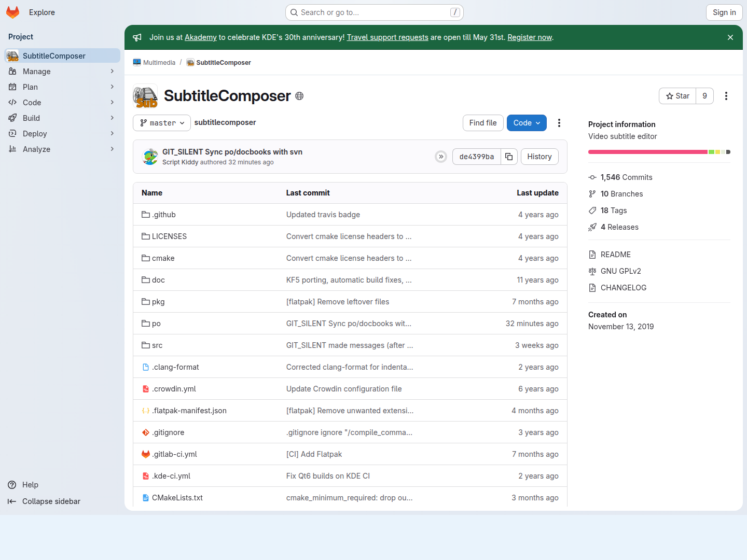
Task: Open the .clang-format file icon
Action: tap(146, 367)
